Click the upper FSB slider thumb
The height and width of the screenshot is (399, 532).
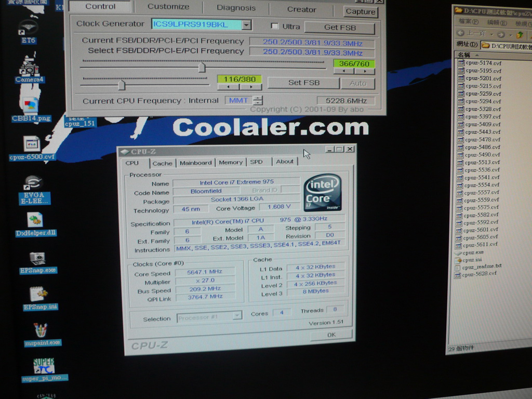202,67
